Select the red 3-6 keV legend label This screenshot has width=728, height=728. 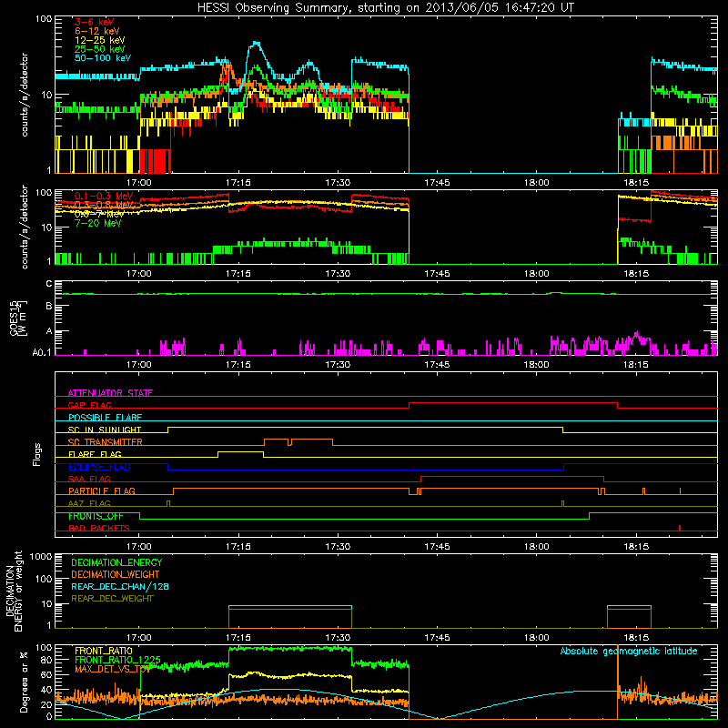(x=95, y=22)
